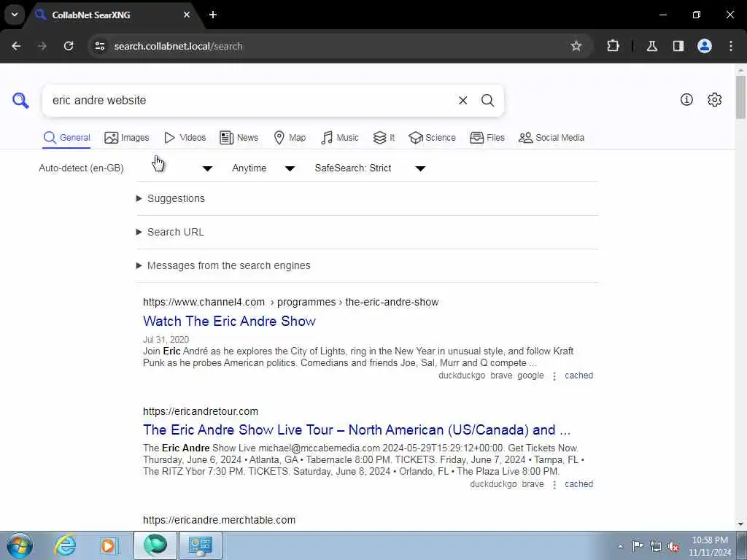Image resolution: width=747 pixels, height=560 pixels.
Task: Open the control panel taskbar window icon
Action: coord(200,545)
